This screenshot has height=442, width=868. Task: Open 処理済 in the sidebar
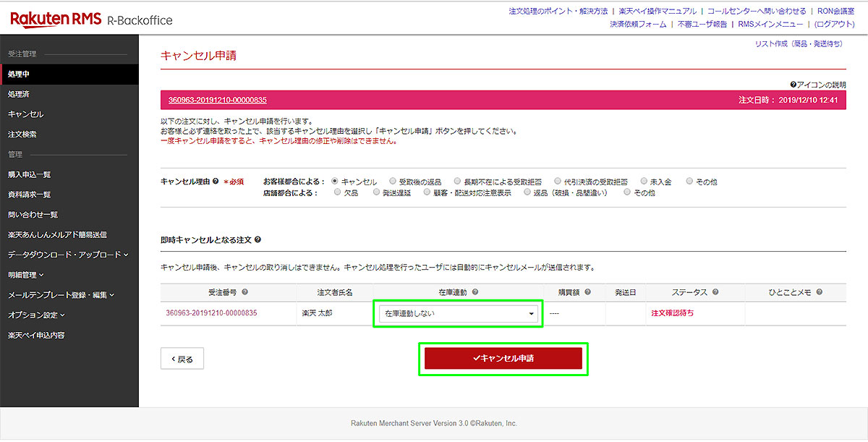coord(19,94)
